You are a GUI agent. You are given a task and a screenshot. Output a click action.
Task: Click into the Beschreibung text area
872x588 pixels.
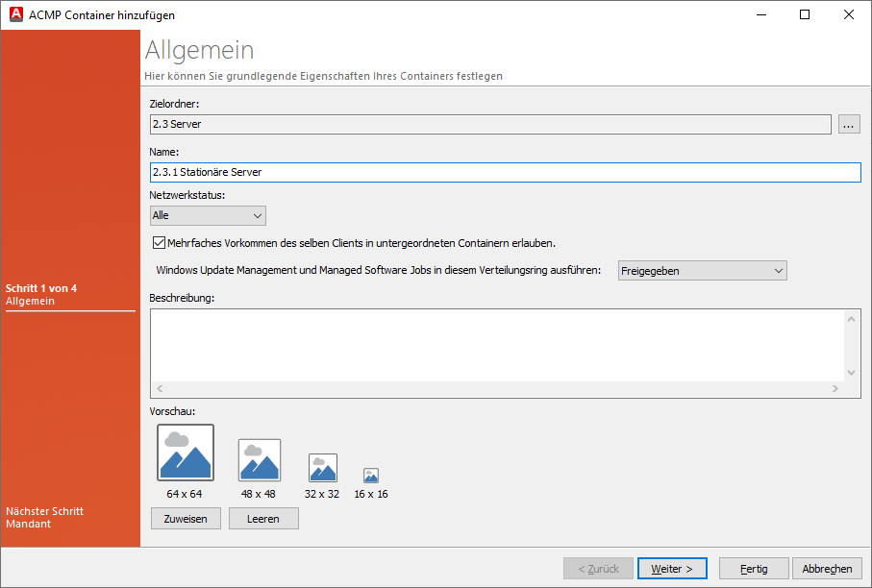(x=496, y=344)
